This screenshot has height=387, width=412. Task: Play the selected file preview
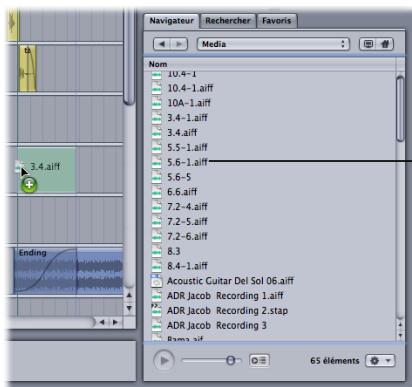pyautogui.click(x=164, y=360)
